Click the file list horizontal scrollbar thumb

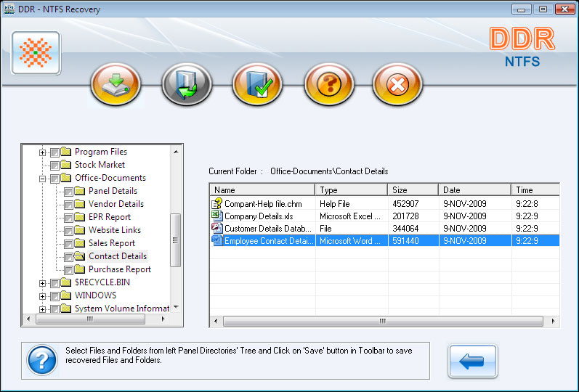click(x=383, y=321)
